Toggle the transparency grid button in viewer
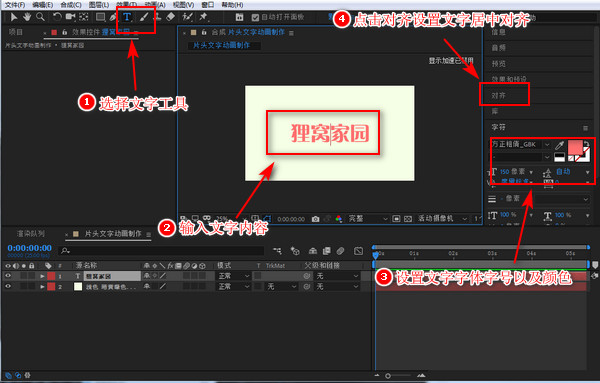600x383 pixels. tap(408, 219)
